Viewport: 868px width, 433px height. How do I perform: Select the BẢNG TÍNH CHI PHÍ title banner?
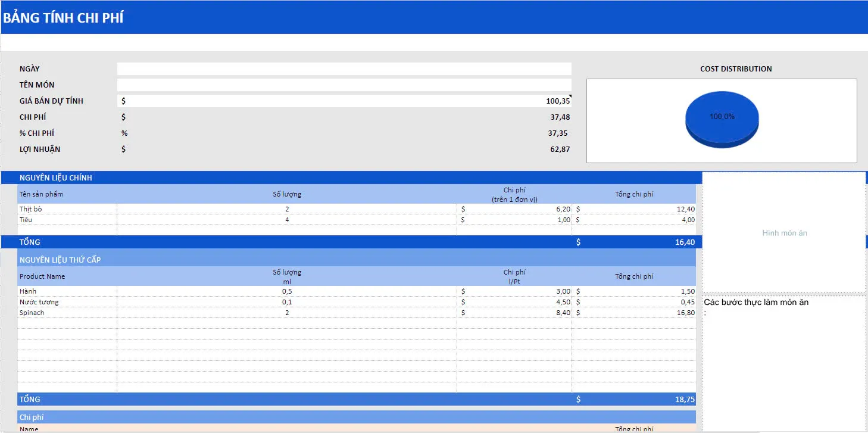pos(63,18)
